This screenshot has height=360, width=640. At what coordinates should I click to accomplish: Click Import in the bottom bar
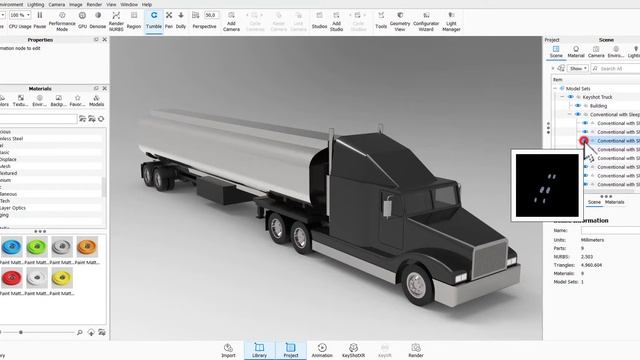click(x=228, y=351)
